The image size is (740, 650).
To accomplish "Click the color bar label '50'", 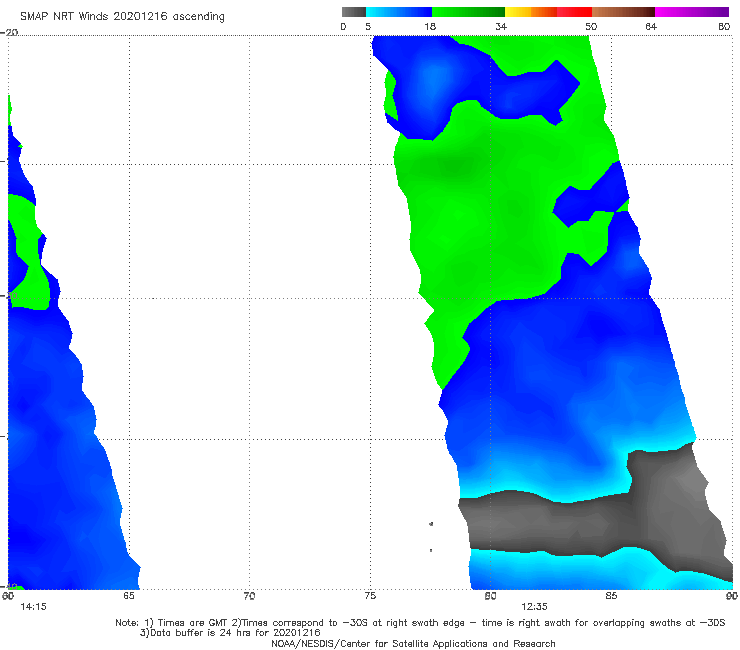I will pos(591,27).
